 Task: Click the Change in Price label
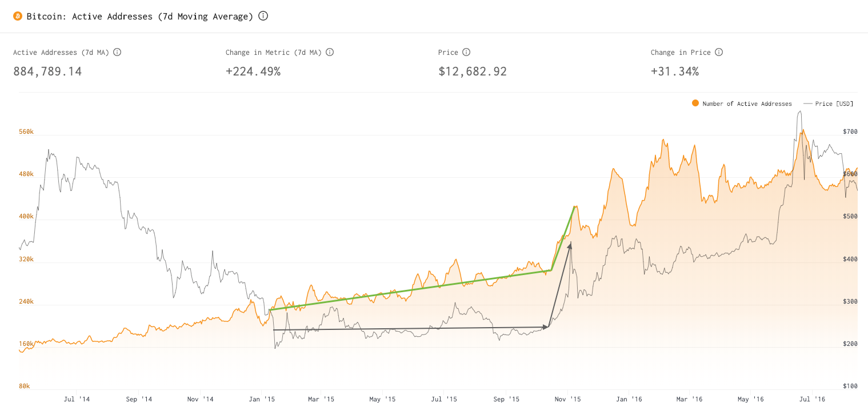pos(681,53)
